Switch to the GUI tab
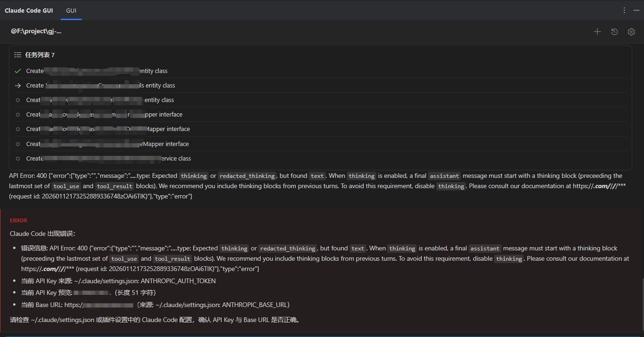This screenshot has width=644, height=337. tap(71, 10)
